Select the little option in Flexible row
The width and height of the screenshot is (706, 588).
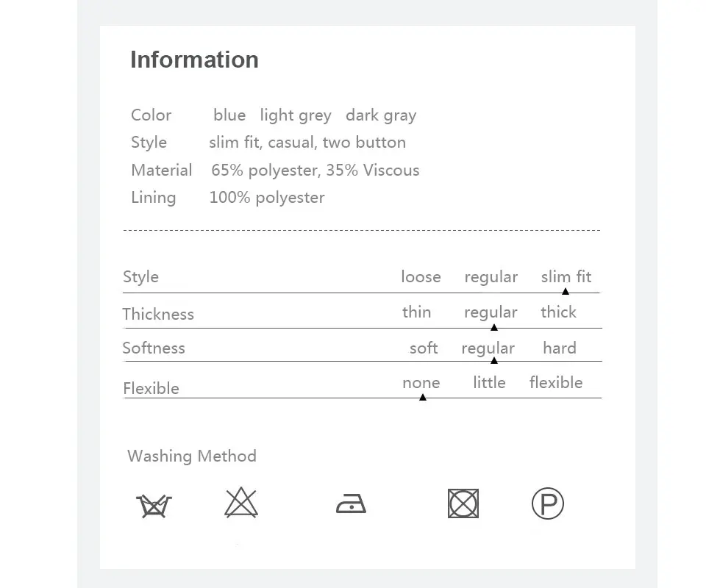(490, 382)
